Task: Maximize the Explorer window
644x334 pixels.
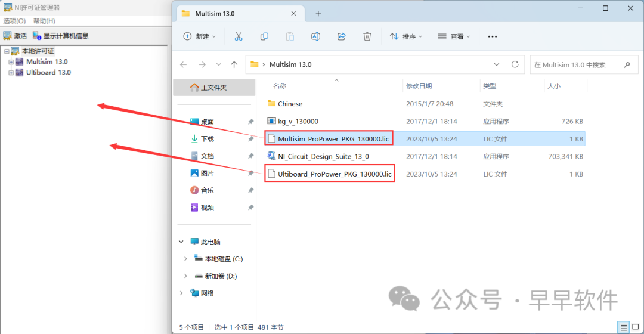Action: pos(605,8)
